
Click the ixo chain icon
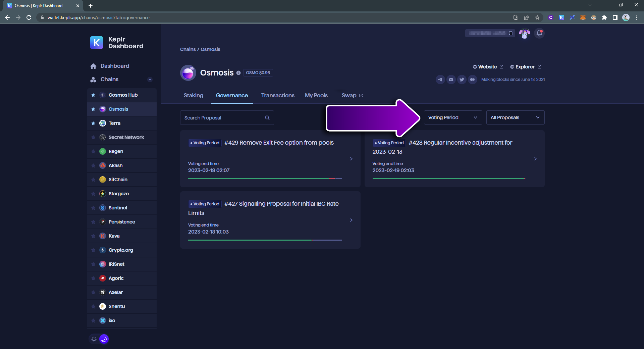[x=103, y=320]
